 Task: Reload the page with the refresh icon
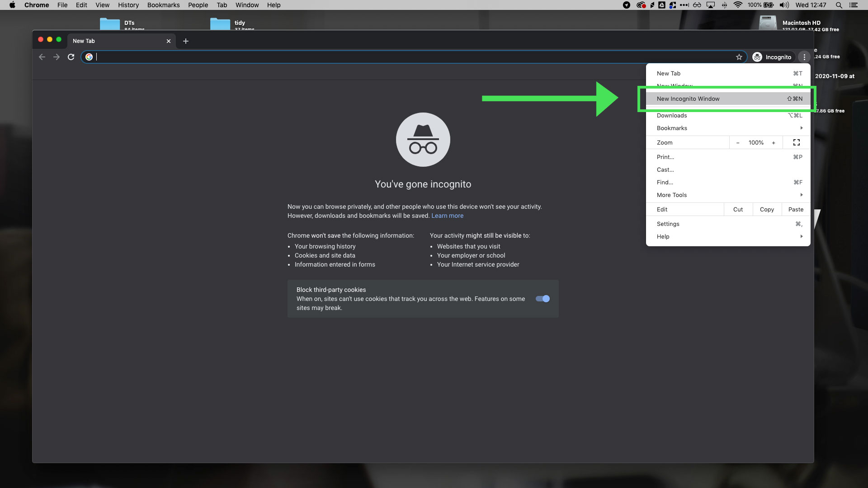[x=71, y=57]
